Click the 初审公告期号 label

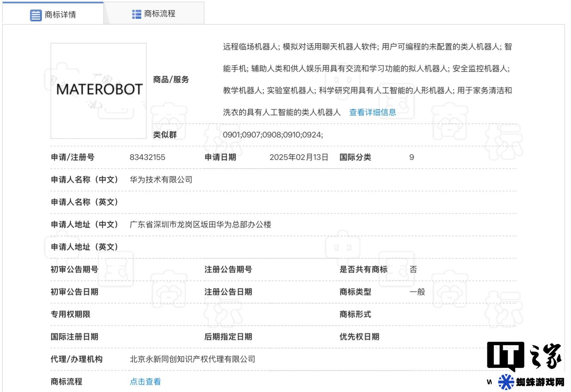[x=75, y=270]
